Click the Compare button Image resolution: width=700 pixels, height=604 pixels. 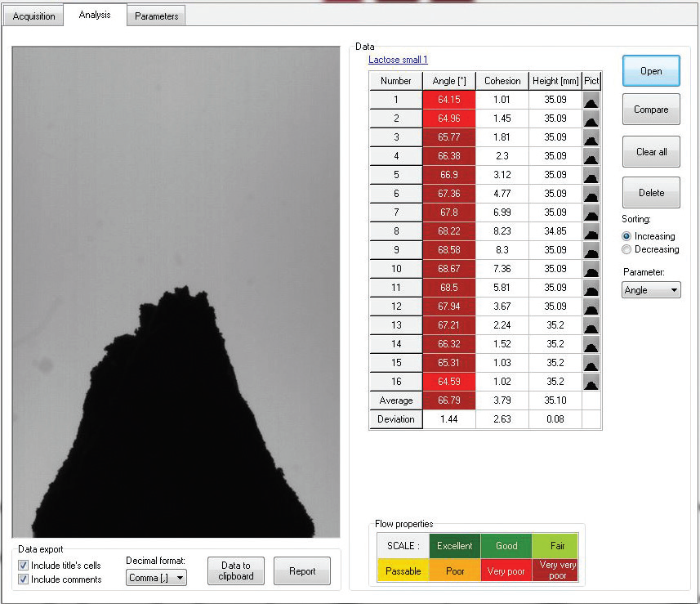click(651, 110)
